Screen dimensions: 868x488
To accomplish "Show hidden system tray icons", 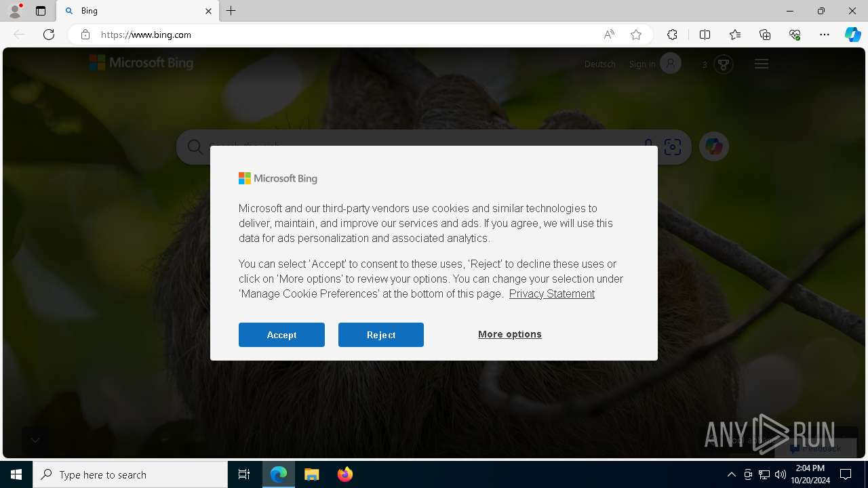I will tap(731, 474).
